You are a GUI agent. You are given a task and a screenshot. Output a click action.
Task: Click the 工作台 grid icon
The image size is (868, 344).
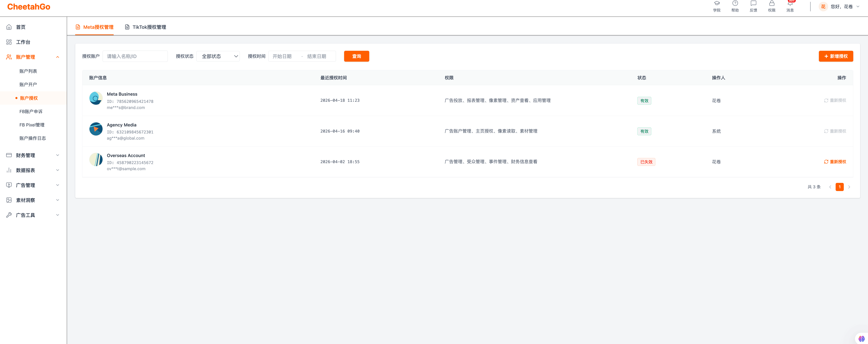tap(9, 42)
